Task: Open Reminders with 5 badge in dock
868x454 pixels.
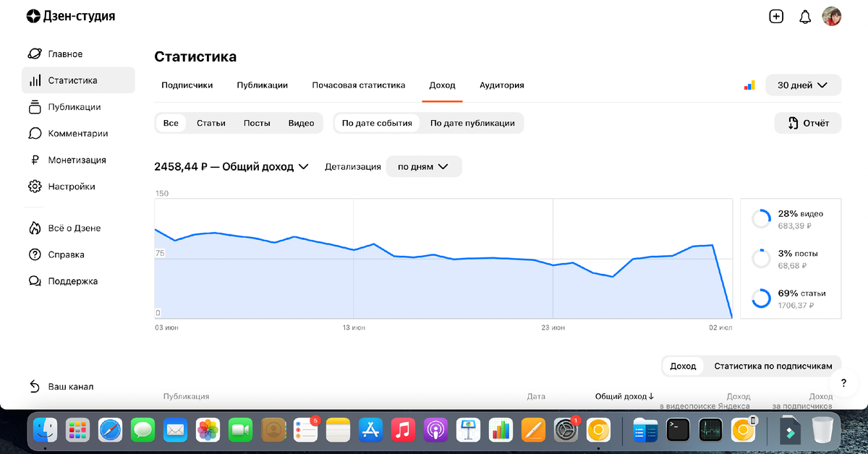Action: pos(306,430)
